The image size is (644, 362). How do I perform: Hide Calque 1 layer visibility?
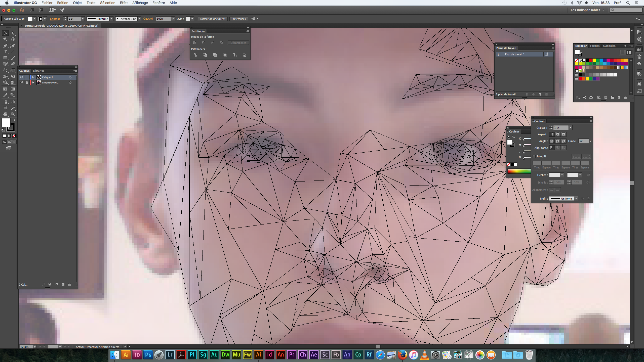pos(21,77)
